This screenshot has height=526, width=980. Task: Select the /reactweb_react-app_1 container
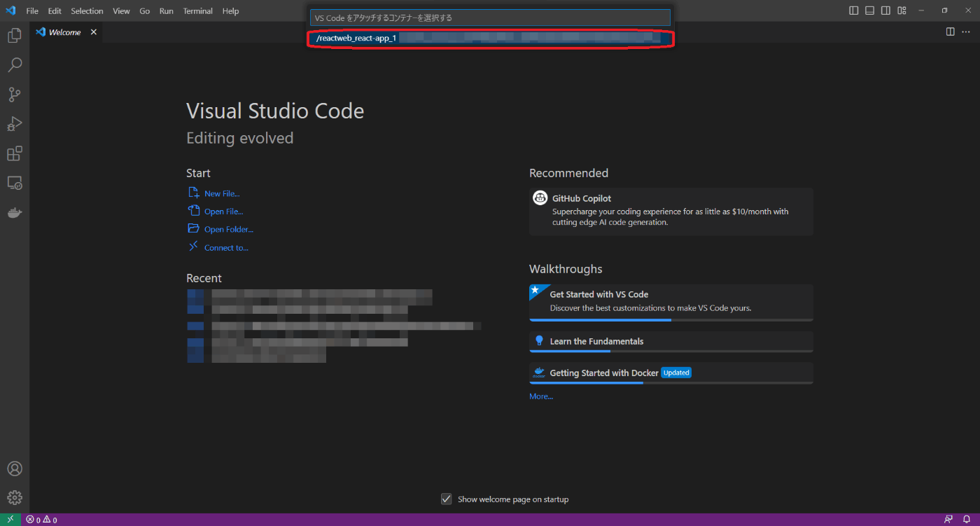click(490, 39)
